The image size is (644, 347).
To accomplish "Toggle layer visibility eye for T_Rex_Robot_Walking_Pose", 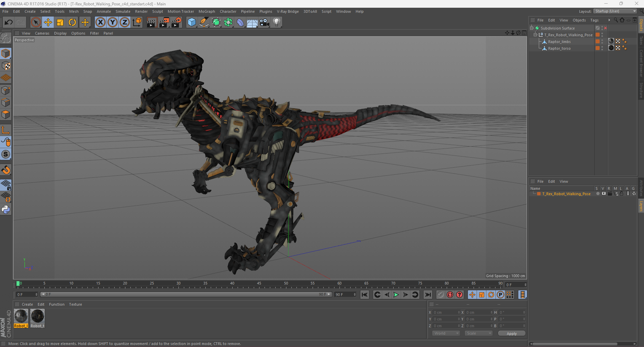I will pos(604,194).
